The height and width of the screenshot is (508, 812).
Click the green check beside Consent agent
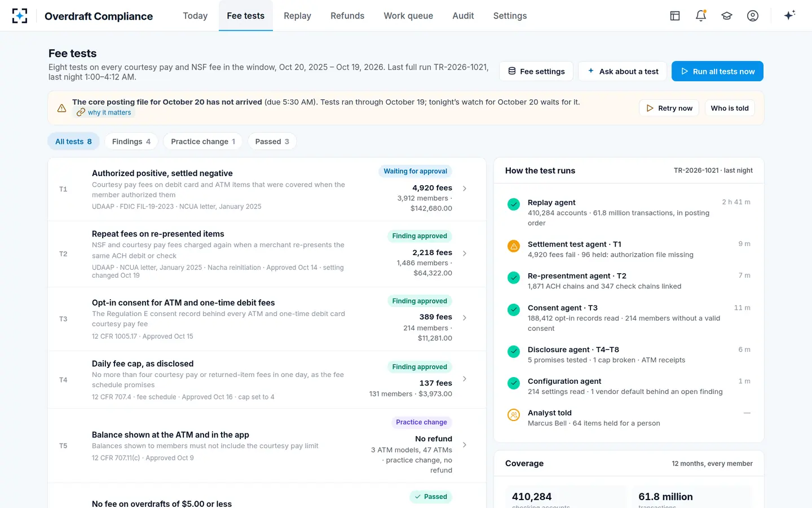click(x=514, y=310)
